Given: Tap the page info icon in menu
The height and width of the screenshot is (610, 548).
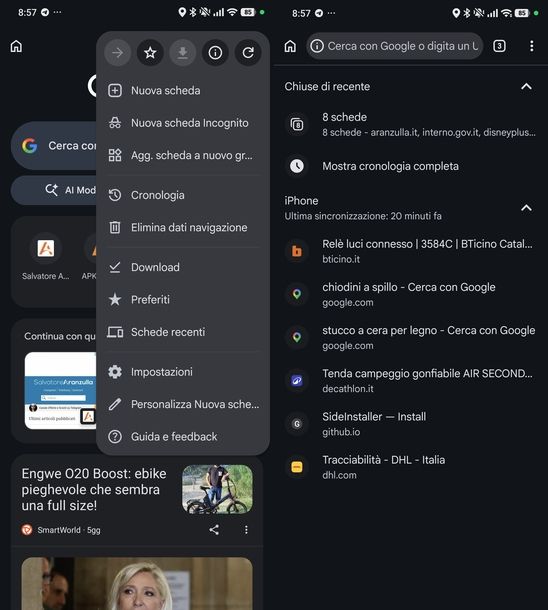Looking at the screenshot, I should click(x=215, y=53).
